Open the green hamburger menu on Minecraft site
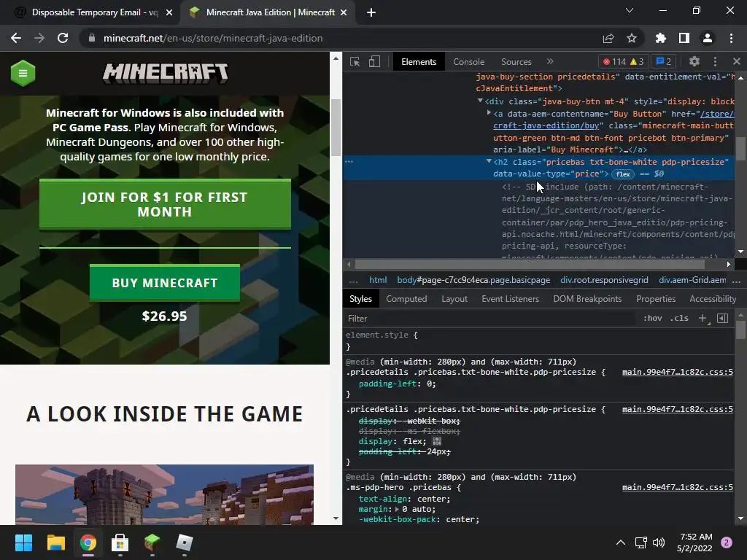The image size is (747, 560). pos(23,73)
